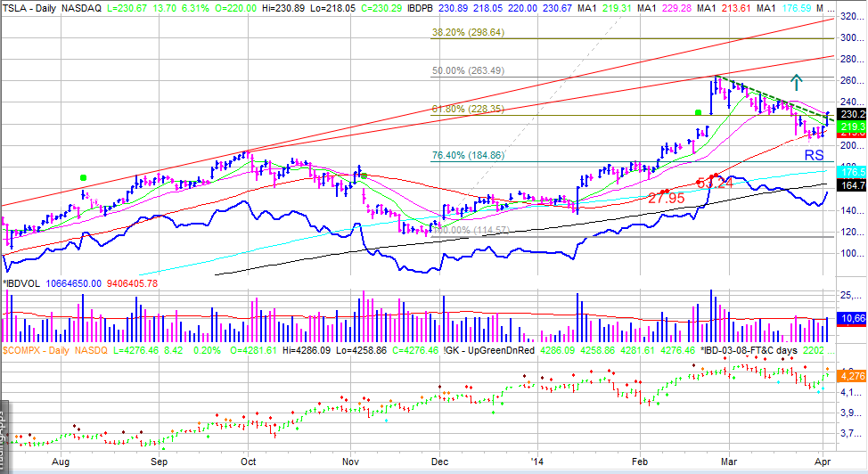Image resolution: width=868 pixels, height=474 pixels.
Task: Select the Lo=4258.86 COMPX low value
Action: [x=362, y=350]
